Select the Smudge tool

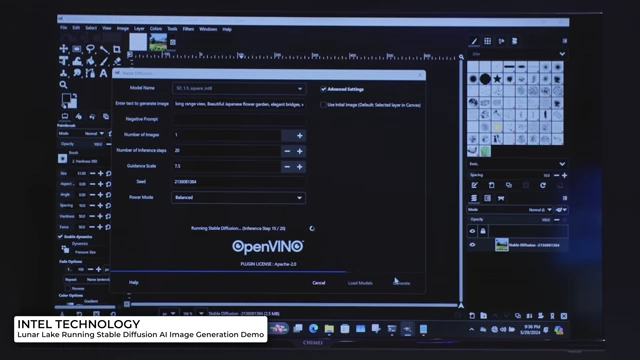(77, 73)
